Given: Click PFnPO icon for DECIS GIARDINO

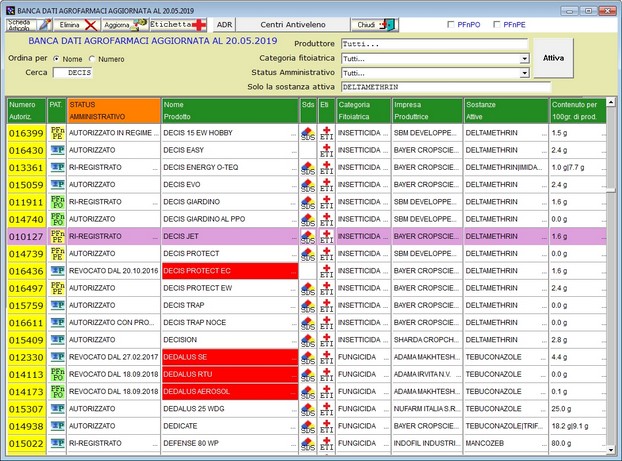Looking at the screenshot, I should [x=57, y=202].
